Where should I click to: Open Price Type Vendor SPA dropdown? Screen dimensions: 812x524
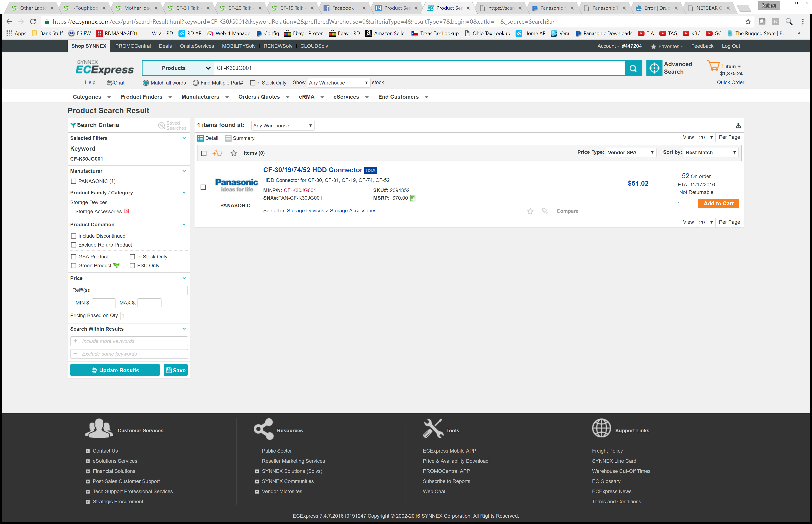pyautogui.click(x=631, y=152)
